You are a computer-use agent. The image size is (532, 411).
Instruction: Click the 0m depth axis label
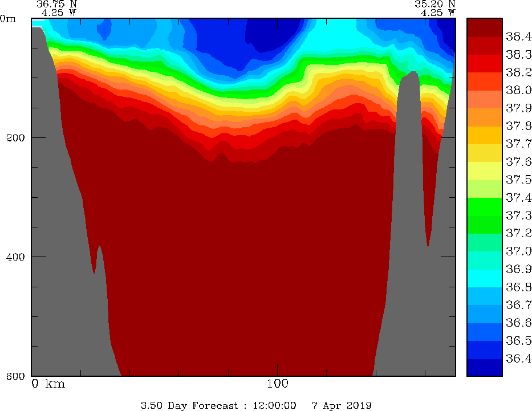pyautogui.click(x=8, y=19)
